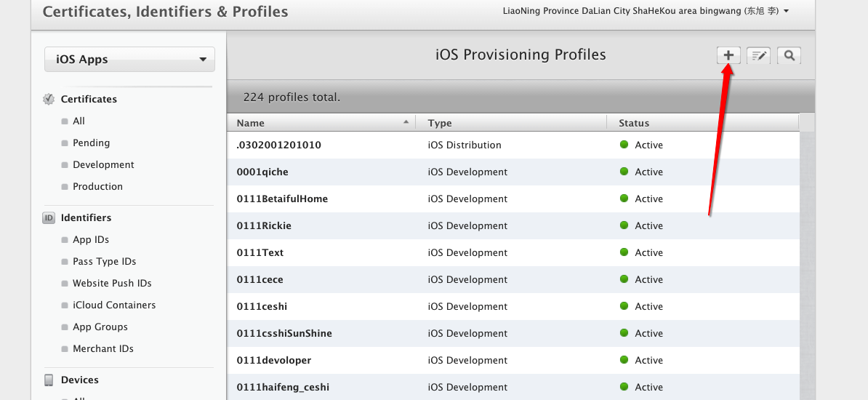Select Development certificates
868x400 pixels.
103,164
